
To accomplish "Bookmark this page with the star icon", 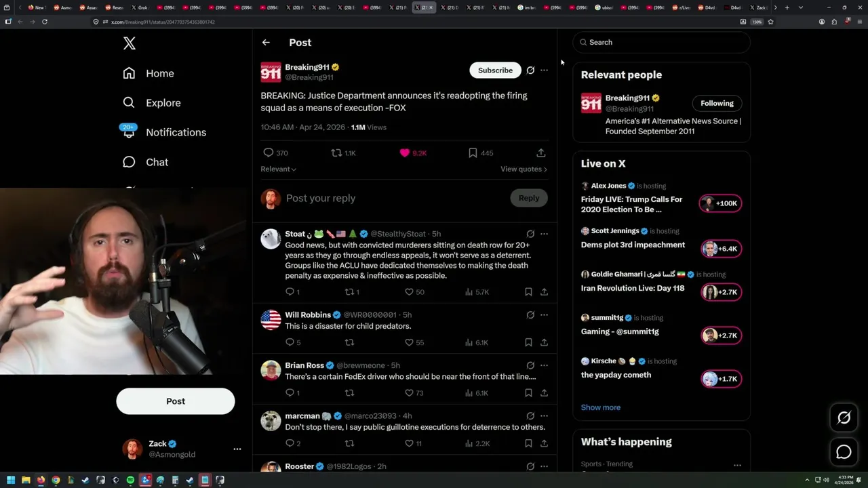I will (771, 22).
